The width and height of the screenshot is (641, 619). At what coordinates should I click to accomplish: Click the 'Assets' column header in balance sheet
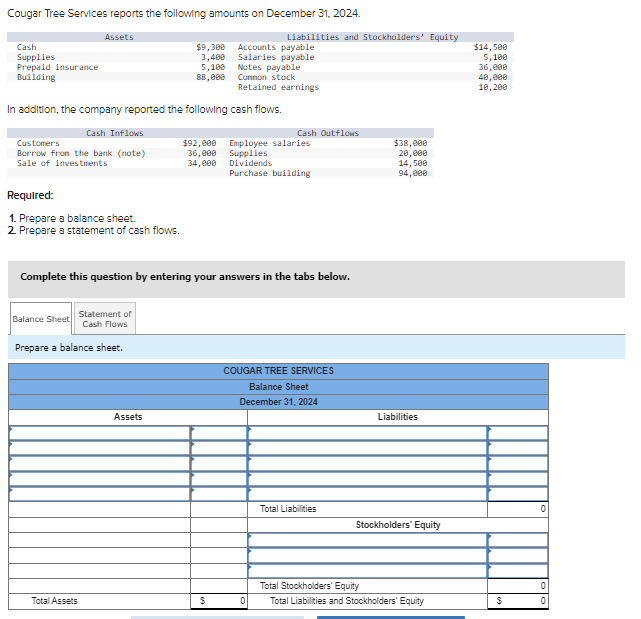[x=128, y=417]
